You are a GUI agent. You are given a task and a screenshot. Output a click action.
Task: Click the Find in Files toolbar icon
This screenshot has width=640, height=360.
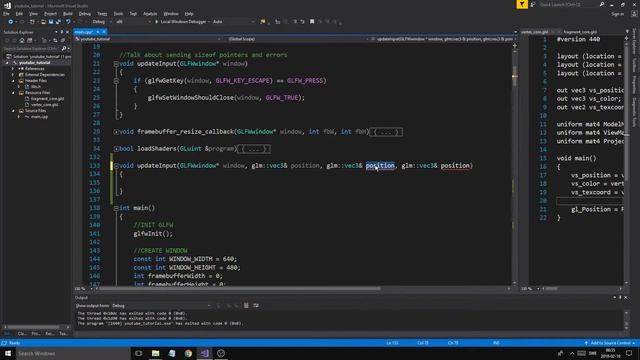[263, 22]
